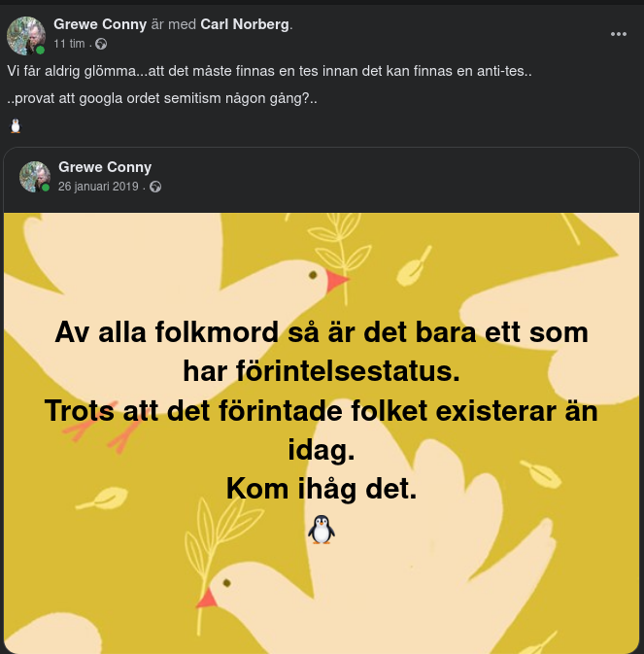644x654 pixels.
Task: Open Grewe Conny's profile from the top post header
Action: click(x=99, y=24)
